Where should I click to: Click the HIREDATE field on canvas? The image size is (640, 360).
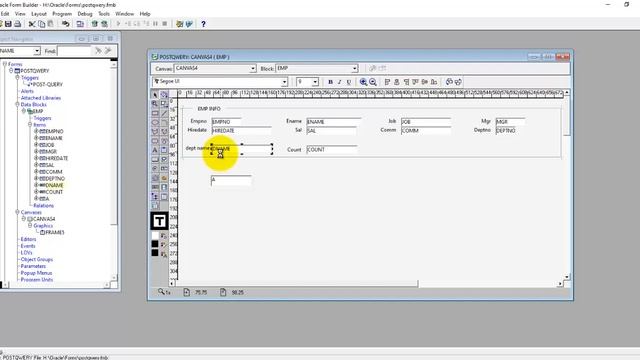coord(241,131)
